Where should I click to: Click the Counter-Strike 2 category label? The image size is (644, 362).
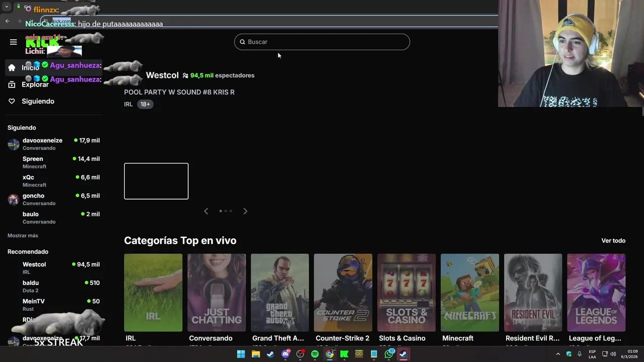pyautogui.click(x=342, y=338)
